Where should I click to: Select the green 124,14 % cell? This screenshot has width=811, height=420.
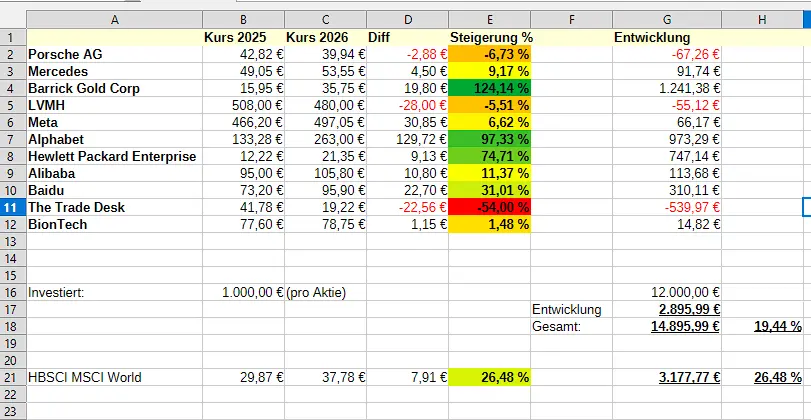[490, 88]
